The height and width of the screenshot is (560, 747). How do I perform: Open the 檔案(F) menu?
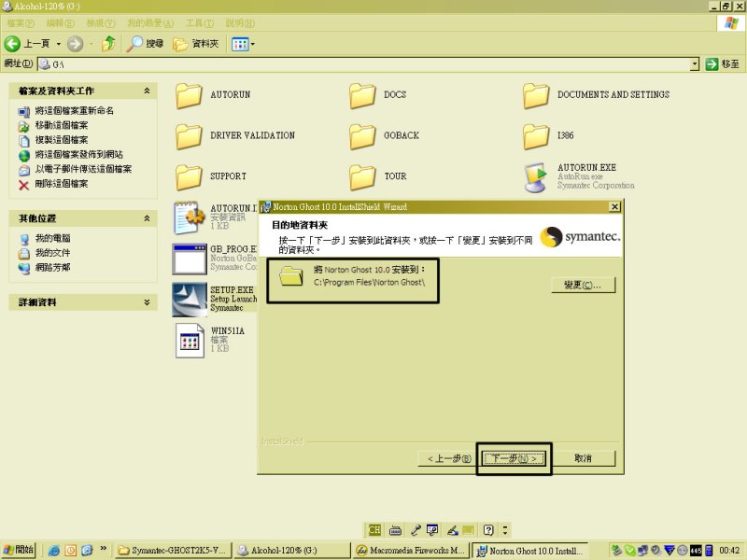(x=21, y=22)
